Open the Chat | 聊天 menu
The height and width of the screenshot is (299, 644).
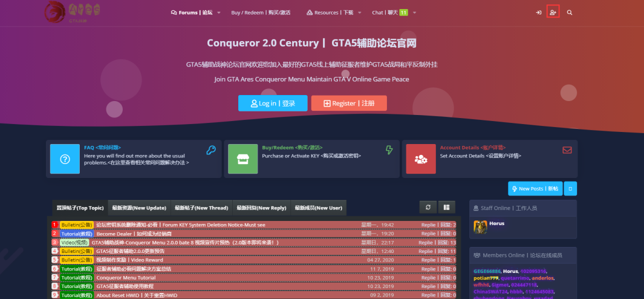click(x=385, y=13)
